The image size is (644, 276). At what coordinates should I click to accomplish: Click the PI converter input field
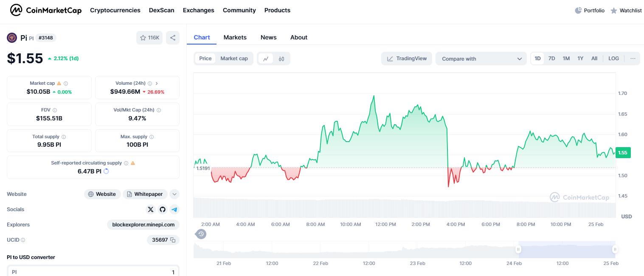[93, 272]
